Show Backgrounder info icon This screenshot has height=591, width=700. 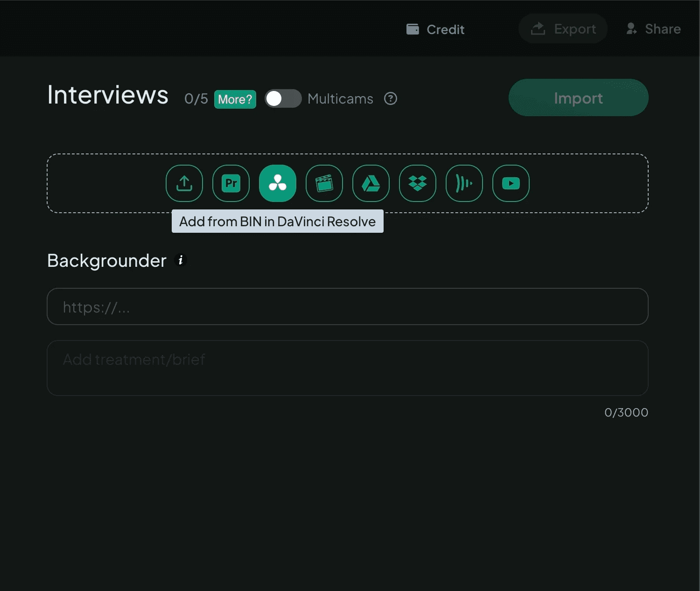pyautogui.click(x=181, y=260)
